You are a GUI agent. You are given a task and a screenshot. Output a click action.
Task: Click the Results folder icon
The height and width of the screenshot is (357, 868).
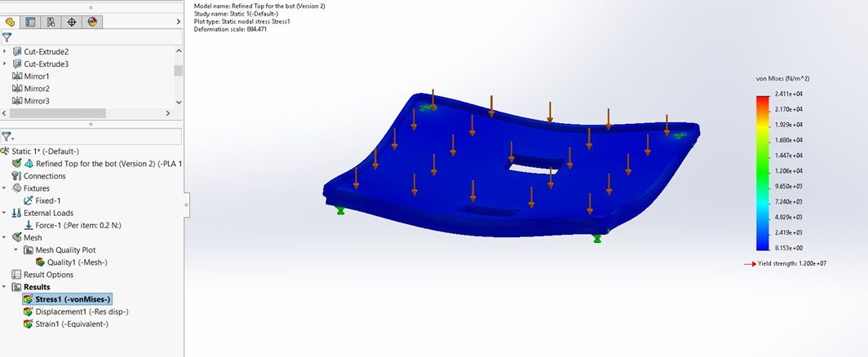16,287
